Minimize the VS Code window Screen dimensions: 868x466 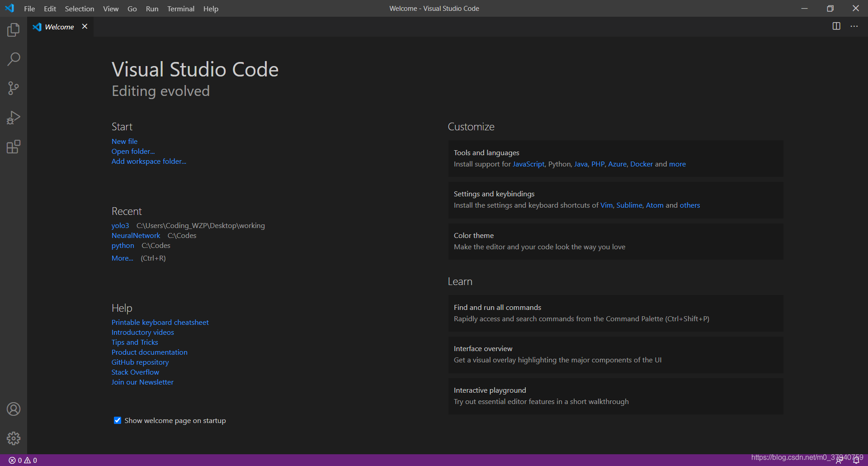coord(804,8)
